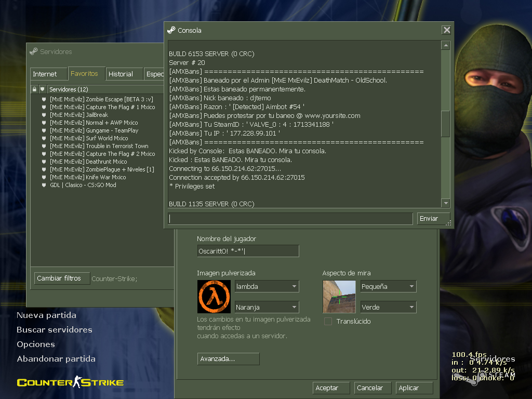The image size is (532, 399).
Task: Click the shield icon beside Capture The Flag # 2 Mxico
Action: click(x=44, y=154)
